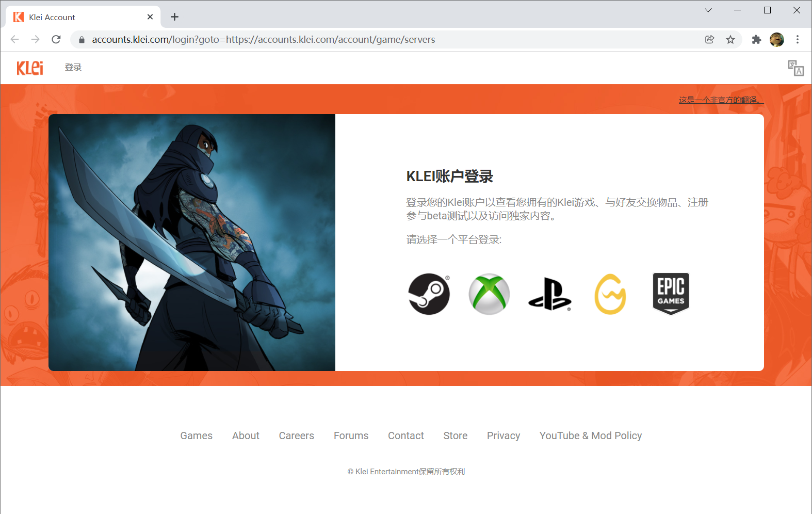Log in with the Xbox icon
This screenshot has height=514, width=812.
pyautogui.click(x=489, y=294)
